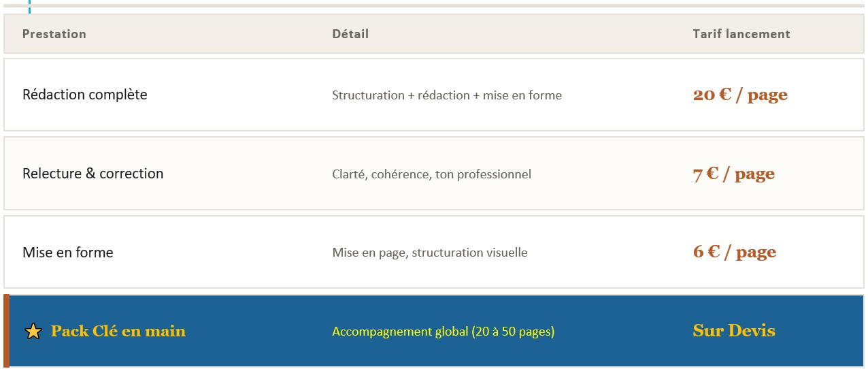Select the "Sur Devis" price text
The image size is (868, 369).
[733, 331]
